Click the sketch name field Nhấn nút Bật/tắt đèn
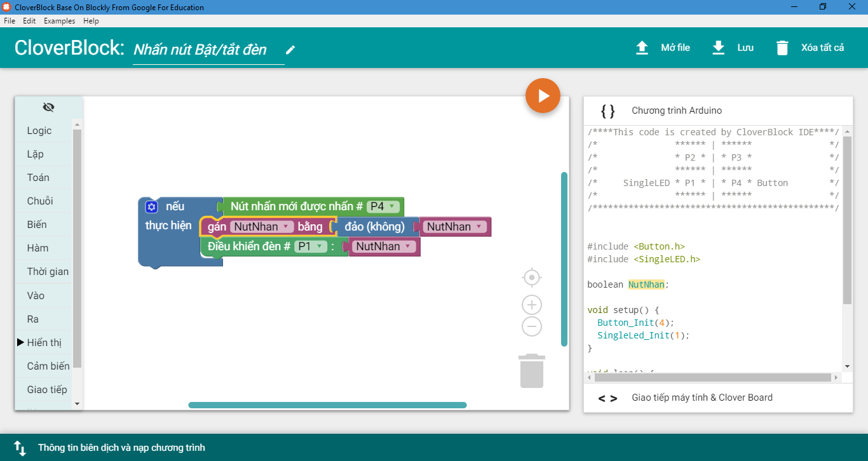The width and height of the screenshot is (868, 461). (x=208, y=50)
